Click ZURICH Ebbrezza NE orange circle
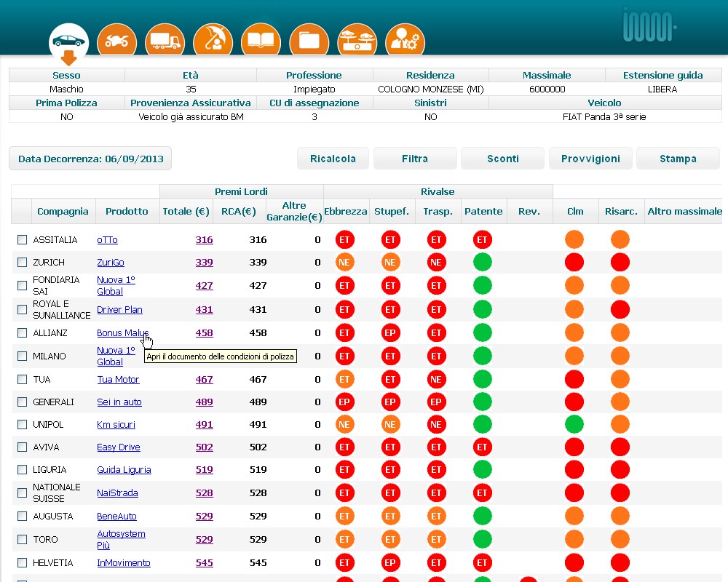This screenshot has width=728, height=582. (344, 262)
